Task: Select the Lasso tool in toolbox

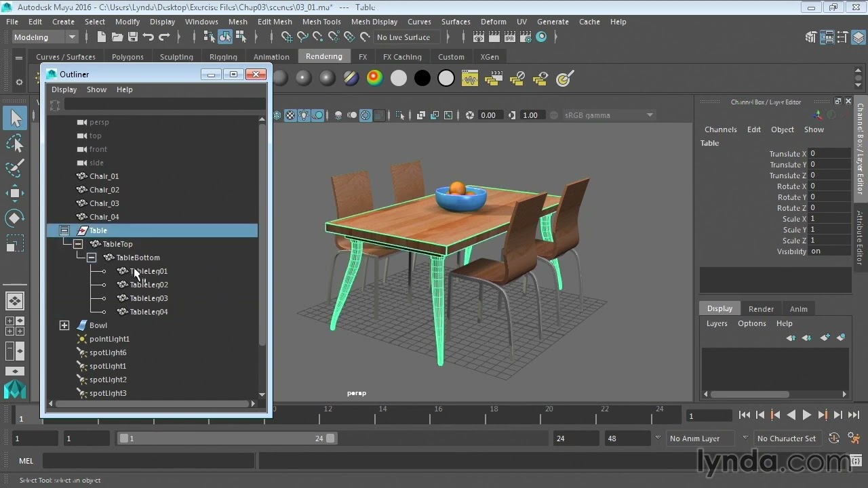Action: point(15,143)
